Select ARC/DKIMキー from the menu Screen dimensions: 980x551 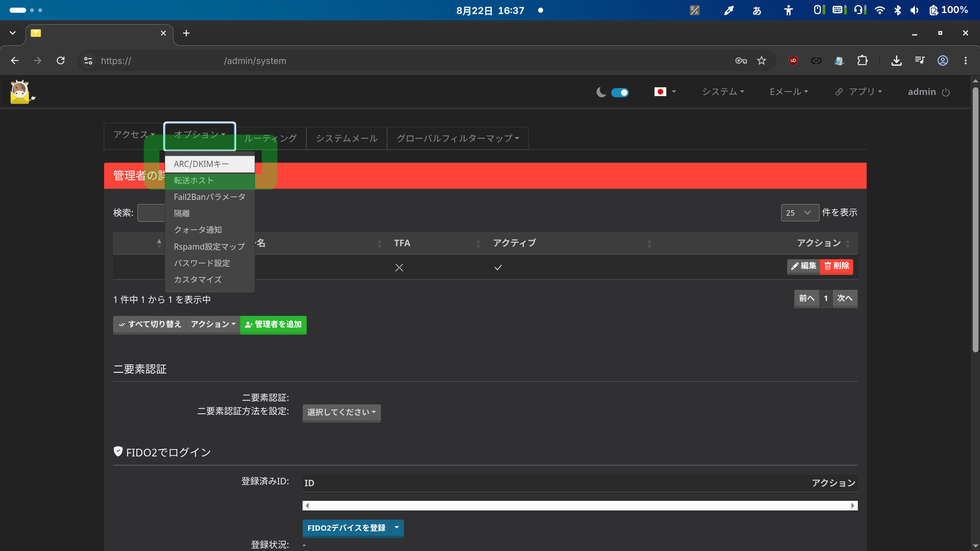coord(209,164)
